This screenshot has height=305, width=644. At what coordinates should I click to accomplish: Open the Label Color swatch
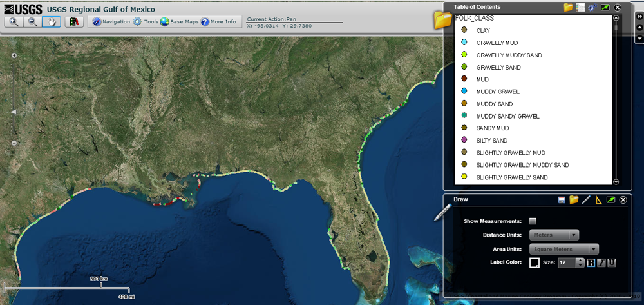click(534, 262)
